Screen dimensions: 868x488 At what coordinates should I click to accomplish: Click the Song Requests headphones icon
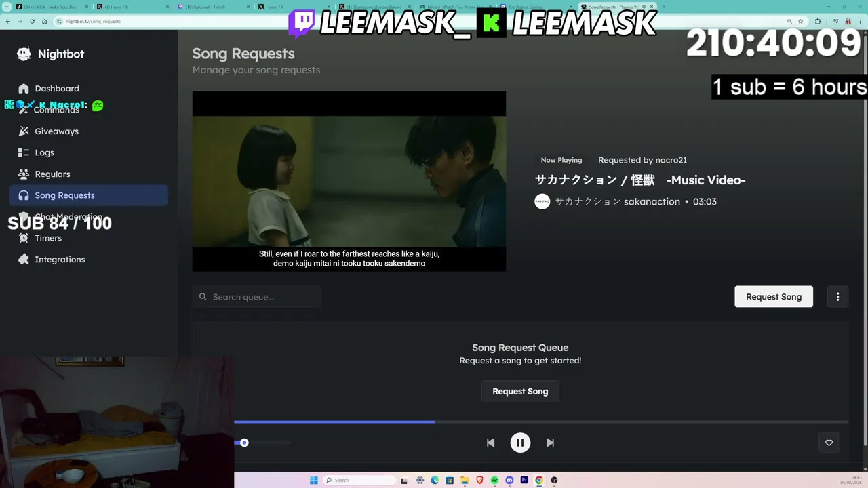[x=24, y=195]
